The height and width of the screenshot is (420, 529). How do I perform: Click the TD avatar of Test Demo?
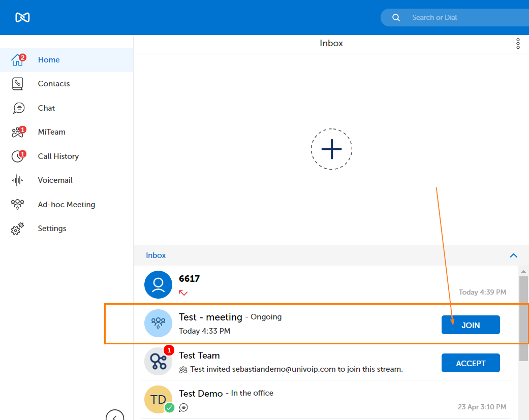(x=158, y=400)
